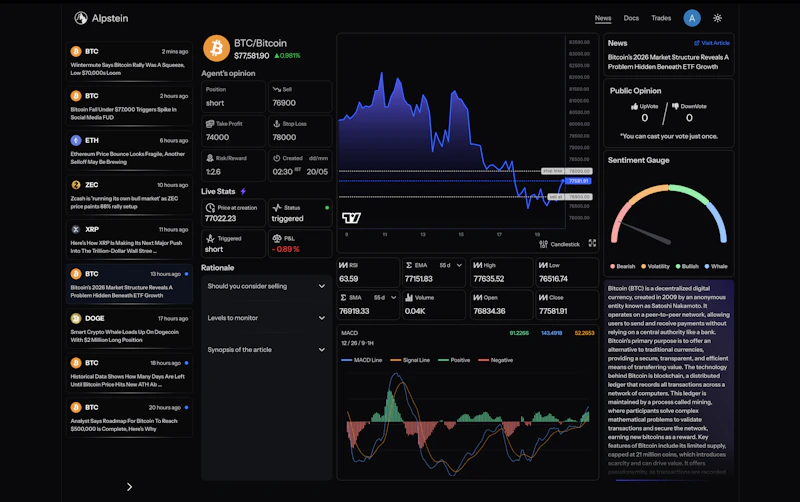The image size is (800, 502).
Task: Click the UpVote thumbs-up icon
Action: point(634,106)
